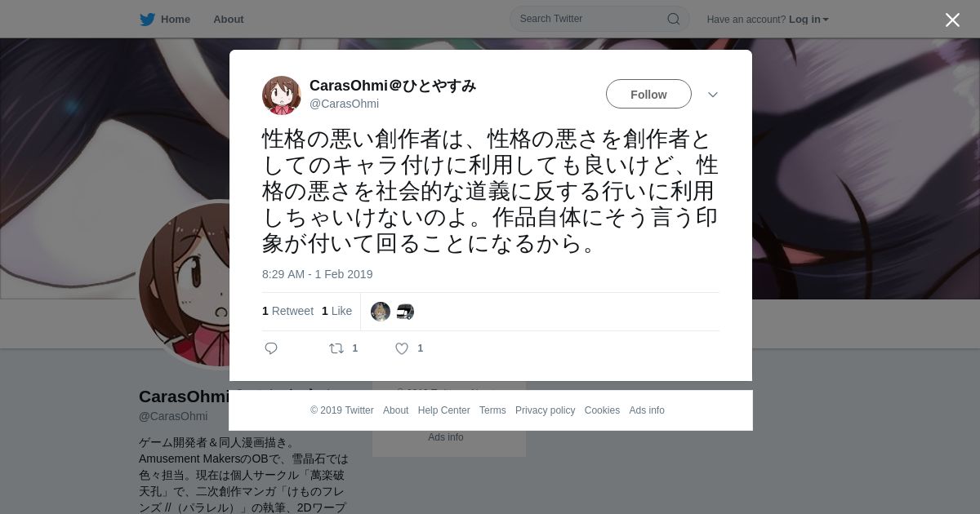Viewport: 980px width, 514px height.
Task: View the 1 Retweet list
Action: (x=287, y=311)
